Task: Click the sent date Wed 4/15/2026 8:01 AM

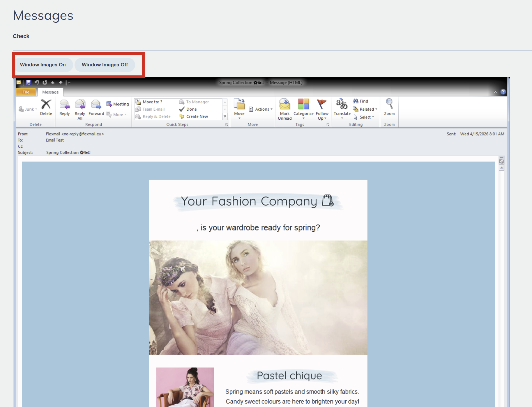Action: [482, 134]
